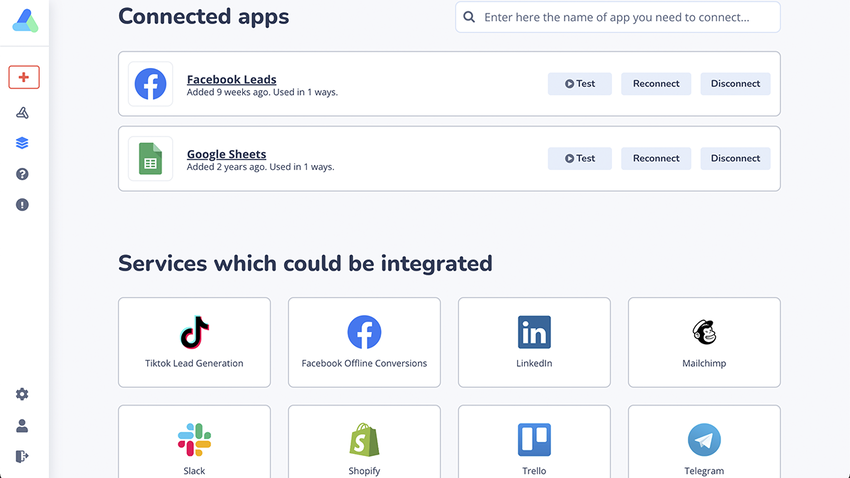Viewport: 850px width, 478px height.
Task: Select the LinkedIn integration card
Action: (x=534, y=341)
